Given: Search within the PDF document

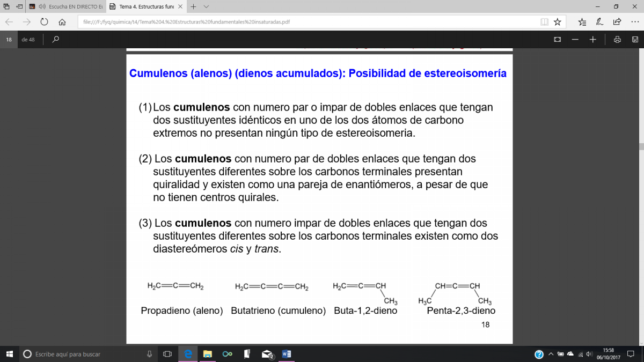Looking at the screenshot, I should tap(56, 39).
